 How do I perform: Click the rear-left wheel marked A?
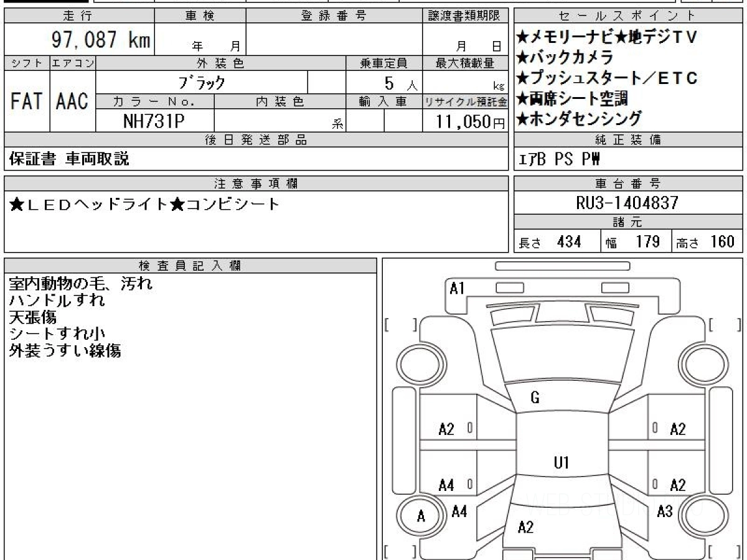[421, 516]
